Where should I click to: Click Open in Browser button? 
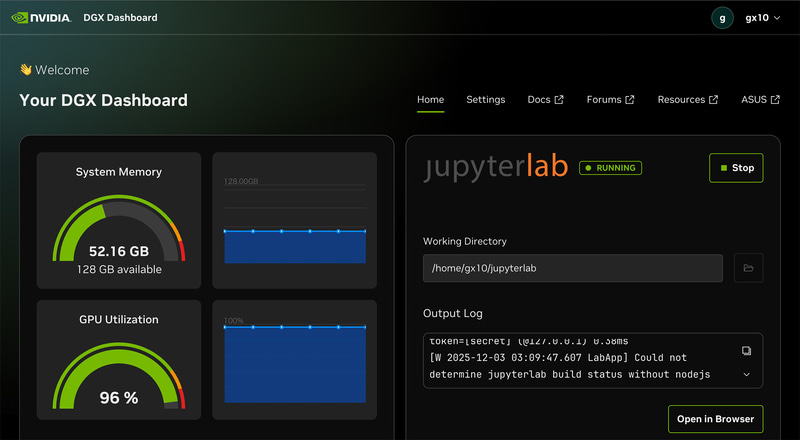pos(715,419)
